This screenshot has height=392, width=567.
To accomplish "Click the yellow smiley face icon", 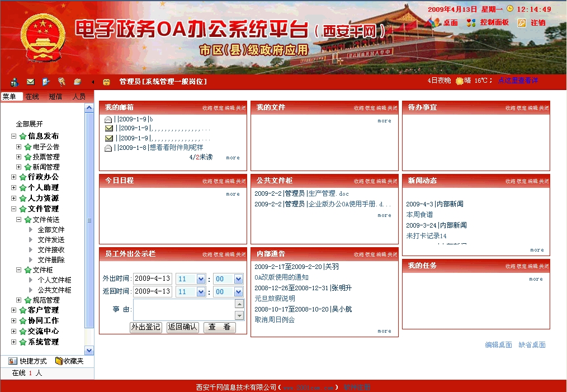I will [x=106, y=82].
